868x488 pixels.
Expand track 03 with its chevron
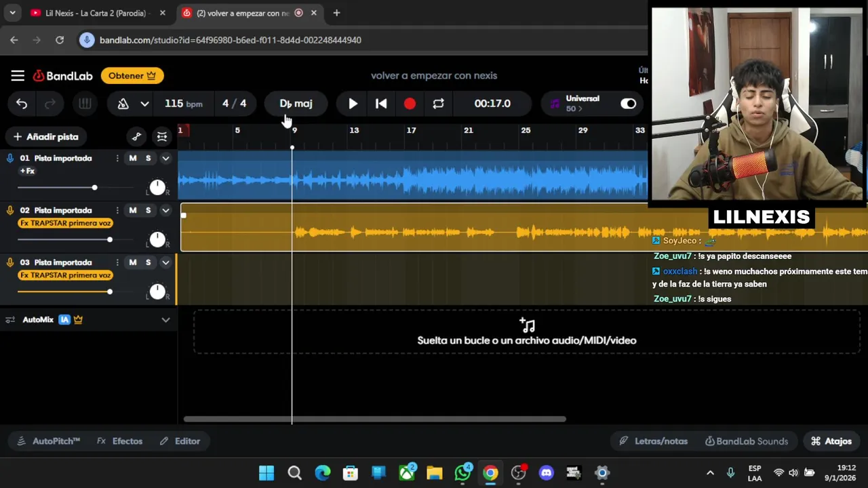click(x=165, y=263)
